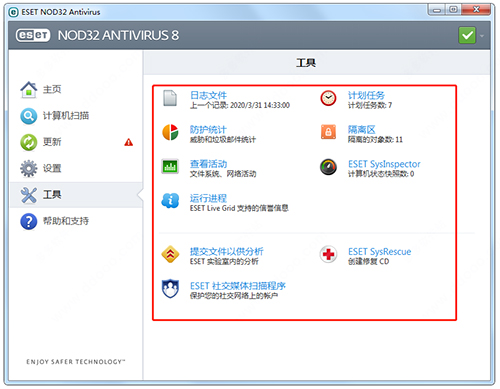
Task: Open the 计划任务 link
Action: [x=366, y=96]
